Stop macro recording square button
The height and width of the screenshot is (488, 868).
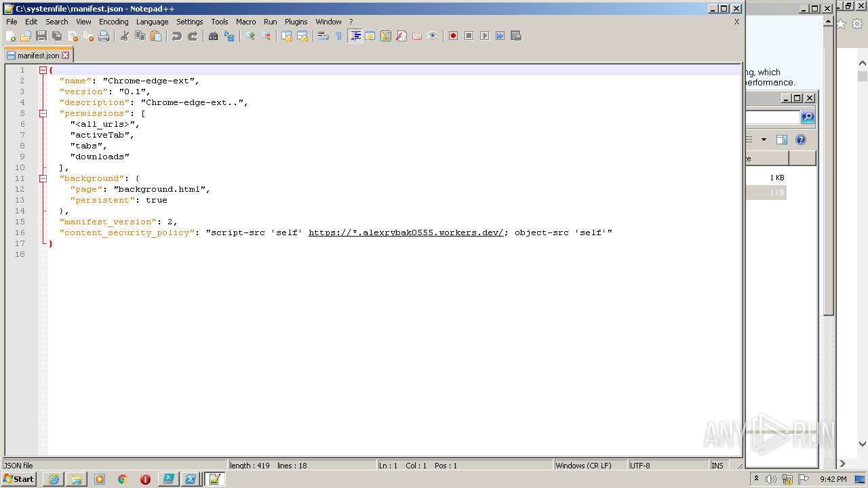(x=469, y=36)
